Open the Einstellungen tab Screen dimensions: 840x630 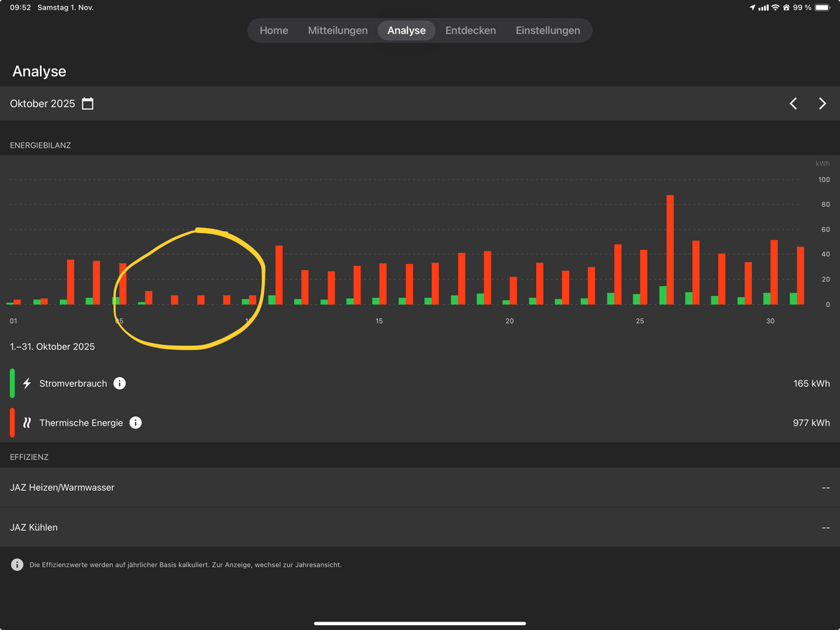(x=548, y=31)
